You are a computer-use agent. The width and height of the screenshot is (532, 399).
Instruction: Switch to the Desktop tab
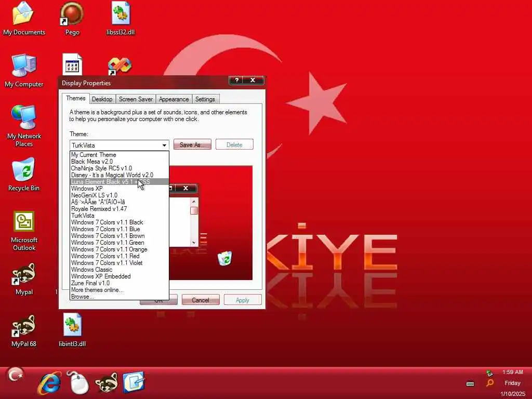pyautogui.click(x=102, y=99)
